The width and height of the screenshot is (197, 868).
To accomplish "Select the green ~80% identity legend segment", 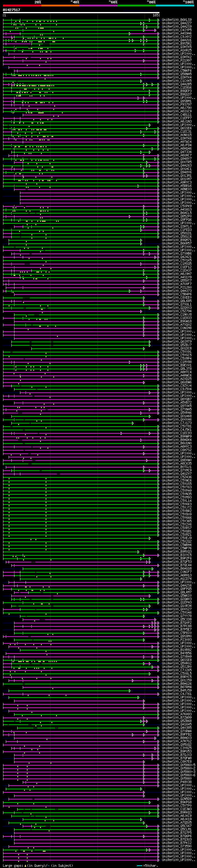I will pos(137,6).
